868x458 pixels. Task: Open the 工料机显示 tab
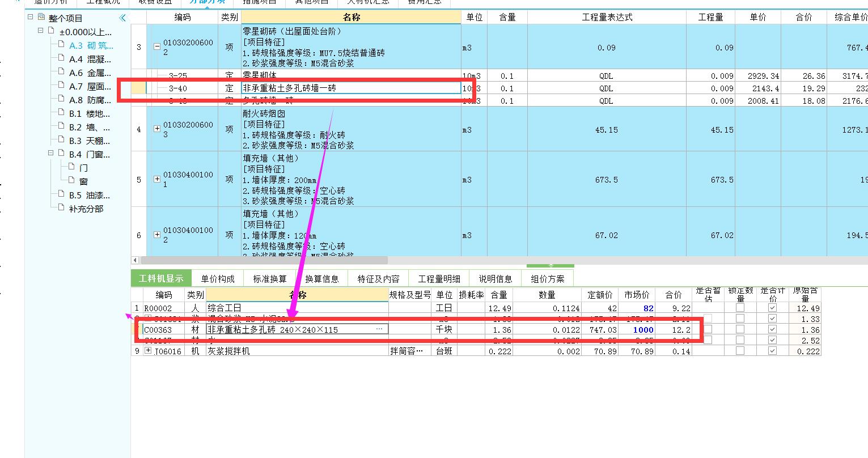[x=161, y=278]
